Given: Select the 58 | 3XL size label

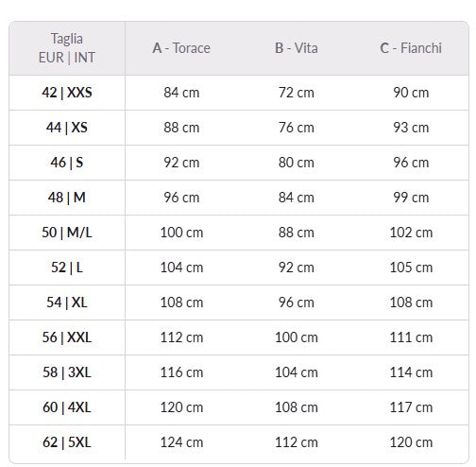Looking at the screenshot, I should point(67,372).
